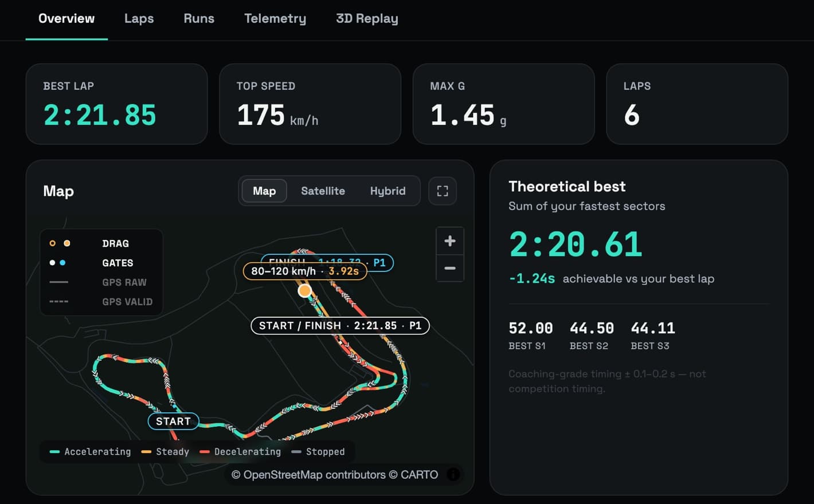Click the TOP SPEED 175 km/h card

coord(310,104)
